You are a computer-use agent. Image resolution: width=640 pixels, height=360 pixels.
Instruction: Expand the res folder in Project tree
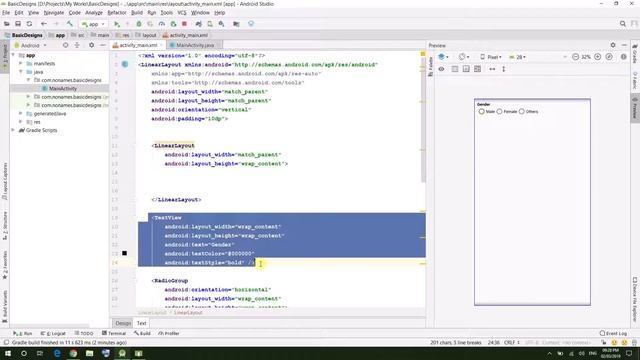tap(20, 122)
